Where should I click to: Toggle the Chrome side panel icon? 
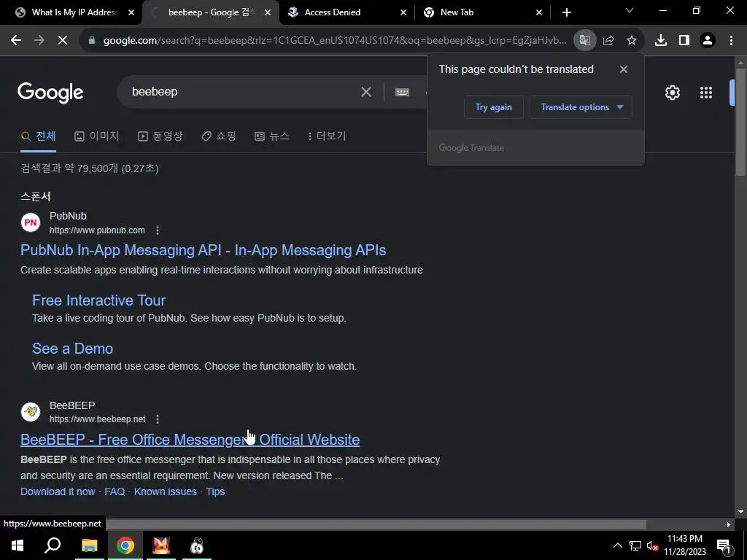coord(684,41)
